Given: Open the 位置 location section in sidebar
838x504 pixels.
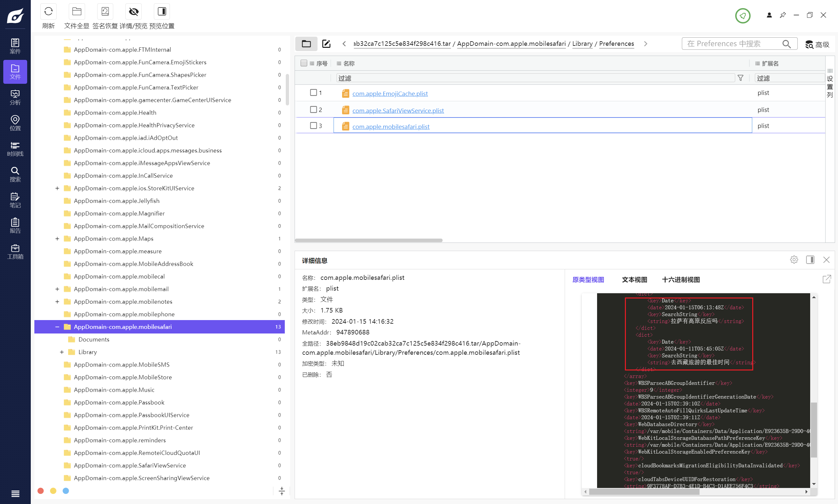Looking at the screenshot, I should tap(15, 123).
